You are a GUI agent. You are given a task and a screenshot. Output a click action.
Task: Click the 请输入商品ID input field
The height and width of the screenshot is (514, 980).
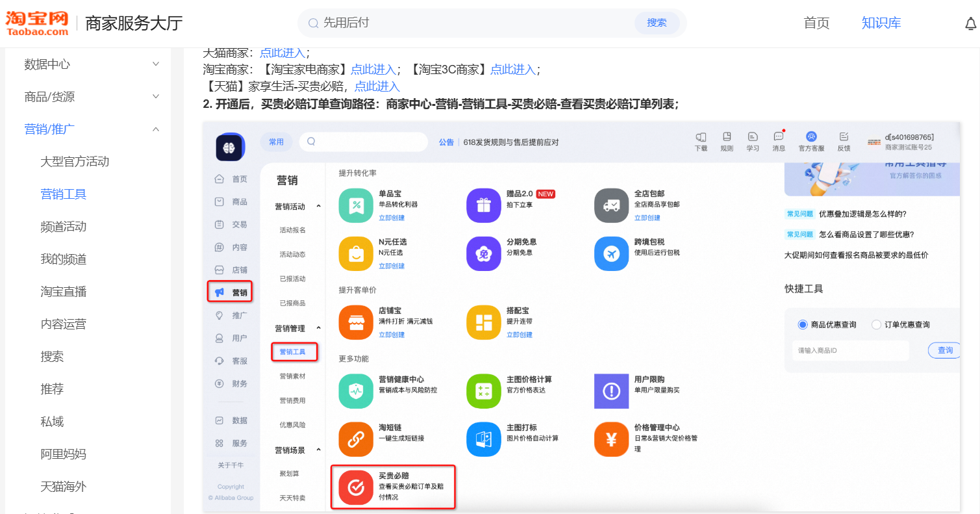pyautogui.click(x=851, y=350)
